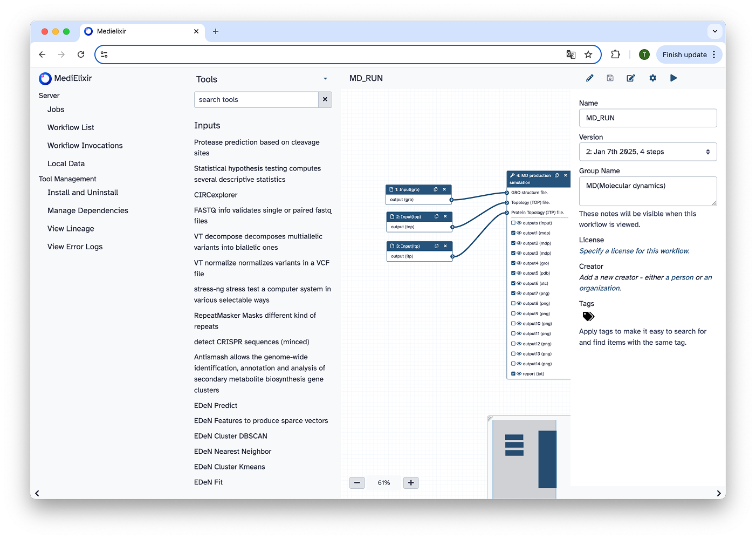
Task: Zoom in canvas with plus button
Action: tap(411, 483)
